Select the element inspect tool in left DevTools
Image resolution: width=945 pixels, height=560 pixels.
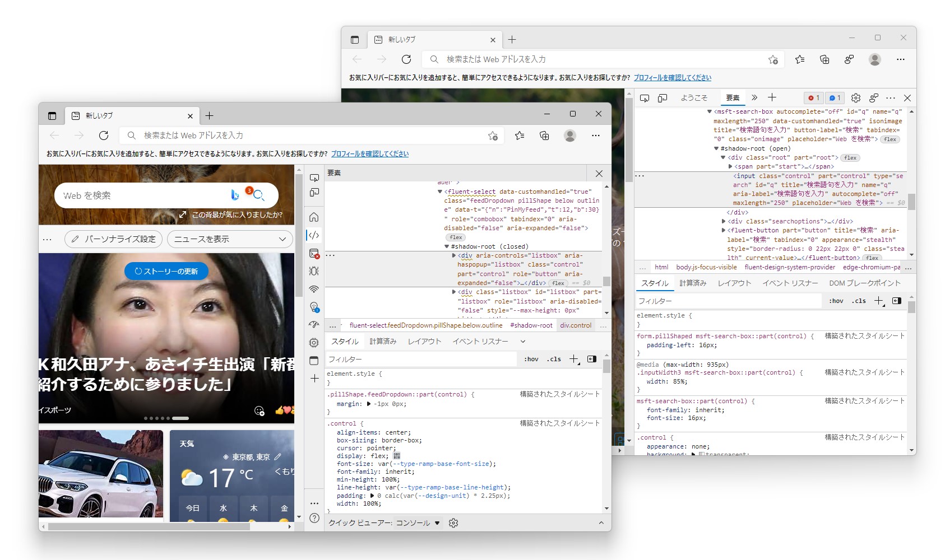(x=314, y=177)
